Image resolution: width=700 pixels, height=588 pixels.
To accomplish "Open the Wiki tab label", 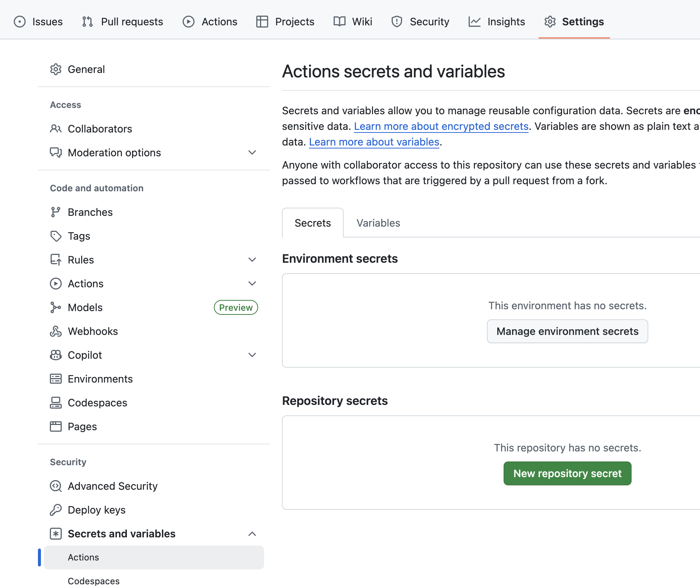I will [x=362, y=22].
